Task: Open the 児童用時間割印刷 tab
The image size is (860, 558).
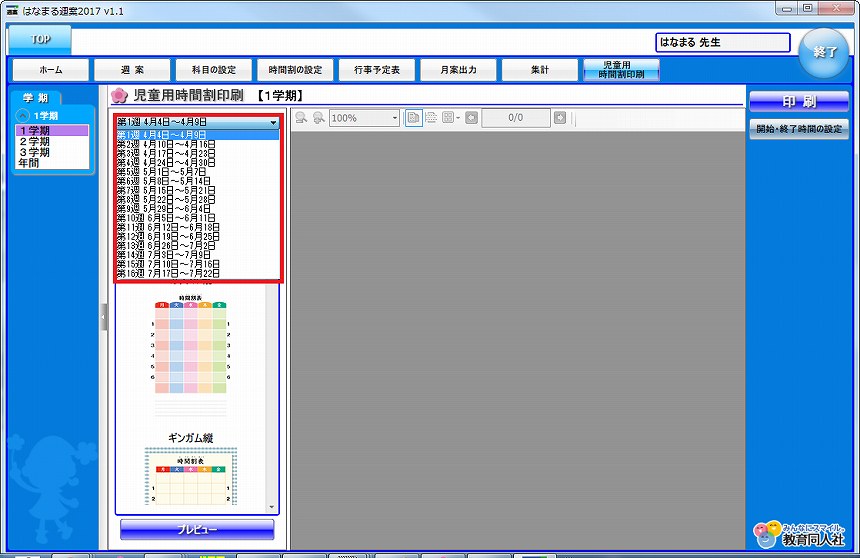Action: (621, 70)
